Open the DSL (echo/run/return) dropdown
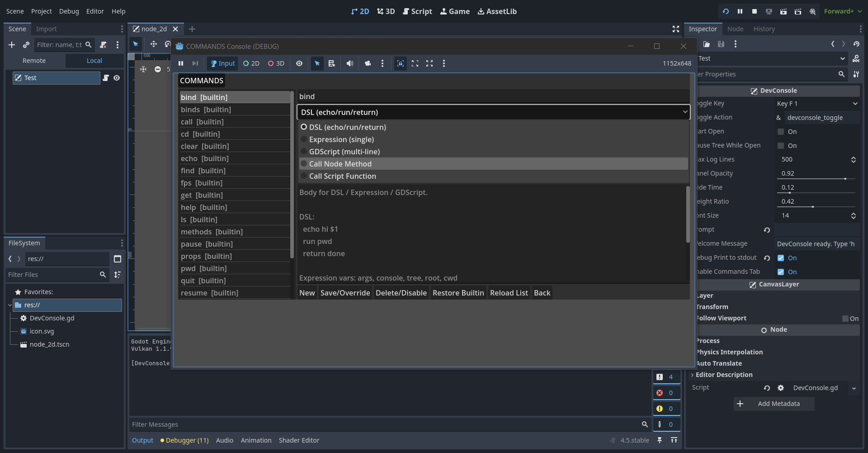The width and height of the screenshot is (868, 453). coord(493,112)
